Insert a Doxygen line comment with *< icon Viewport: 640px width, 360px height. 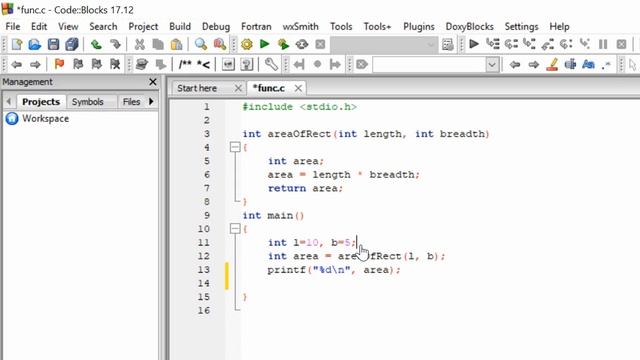point(203,64)
